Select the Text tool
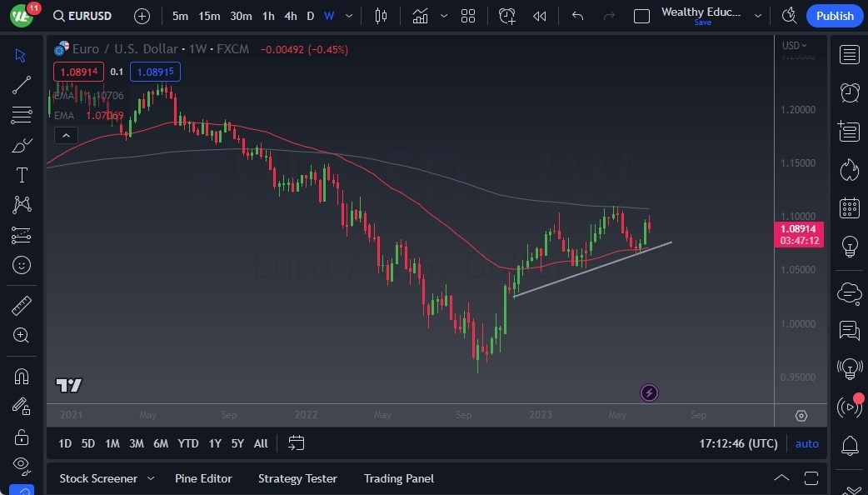Viewport: 868px width, 495px height. 22,175
